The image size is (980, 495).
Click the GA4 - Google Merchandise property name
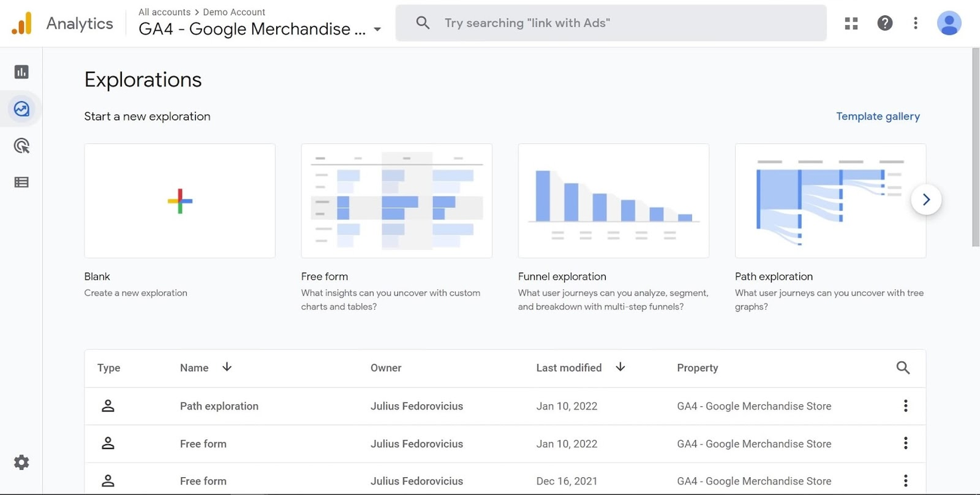point(252,29)
